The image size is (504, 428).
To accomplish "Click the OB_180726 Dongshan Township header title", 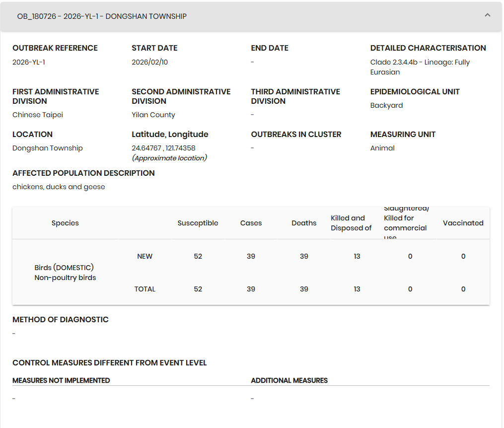I will coord(102,16).
